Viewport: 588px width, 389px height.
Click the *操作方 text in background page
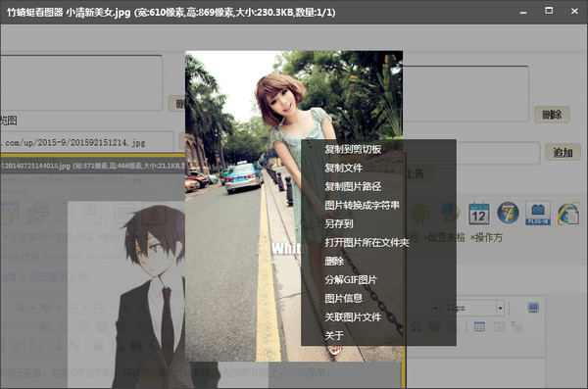click(486, 237)
